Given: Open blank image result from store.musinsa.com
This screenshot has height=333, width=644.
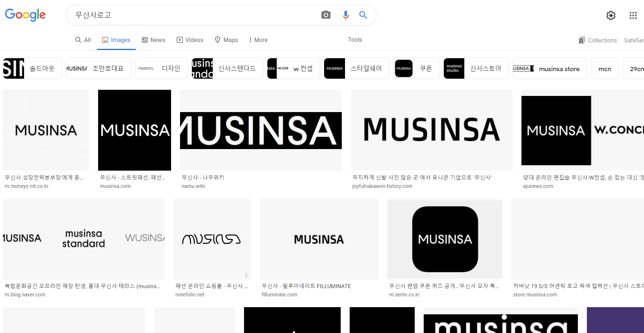Looking at the screenshot, I should click(578, 239).
